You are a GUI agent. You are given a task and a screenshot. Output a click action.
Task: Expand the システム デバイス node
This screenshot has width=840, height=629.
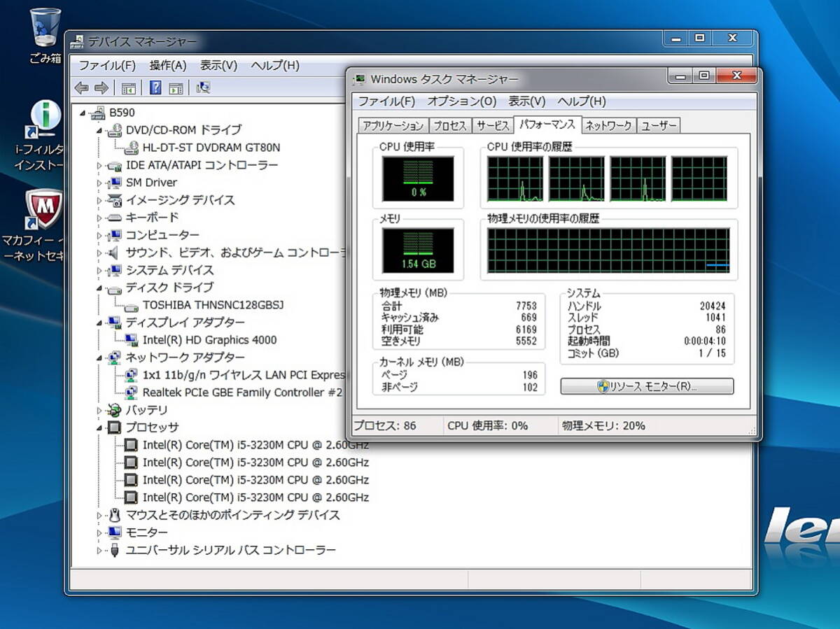tap(99, 270)
